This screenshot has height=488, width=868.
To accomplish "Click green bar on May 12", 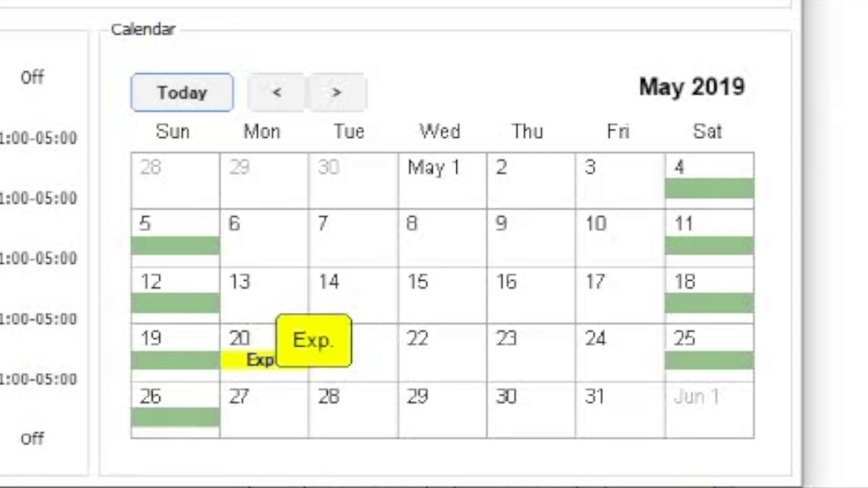I will pos(176,303).
